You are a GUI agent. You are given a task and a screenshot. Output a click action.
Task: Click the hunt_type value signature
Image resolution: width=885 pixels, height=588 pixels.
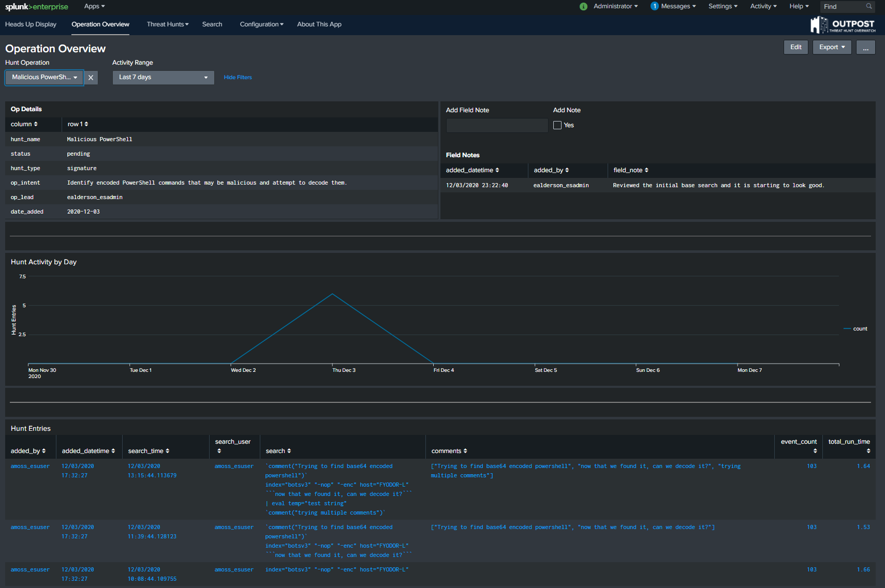(x=82, y=168)
